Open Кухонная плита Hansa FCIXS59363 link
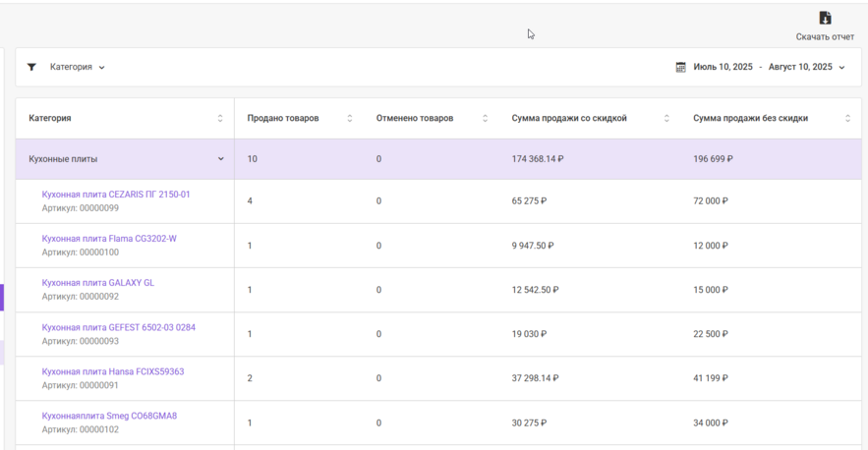 coord(113,371)
